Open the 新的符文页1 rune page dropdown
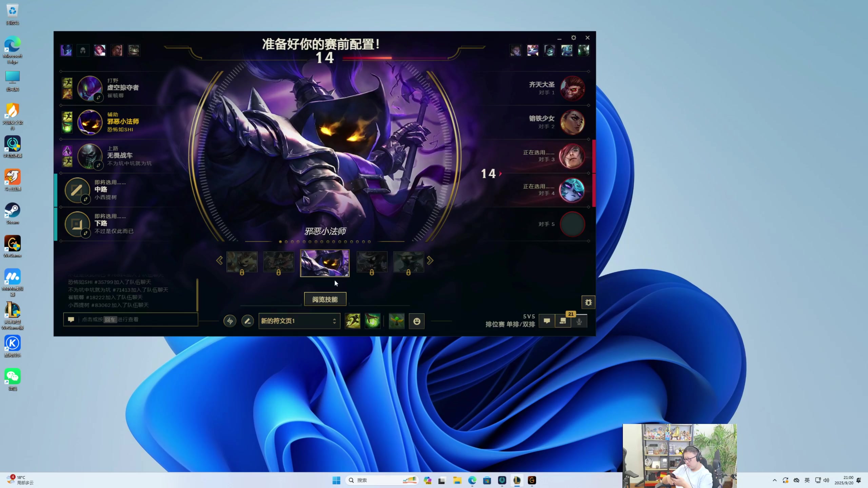This screenshot has width=868, height=488. coord(299,321)
